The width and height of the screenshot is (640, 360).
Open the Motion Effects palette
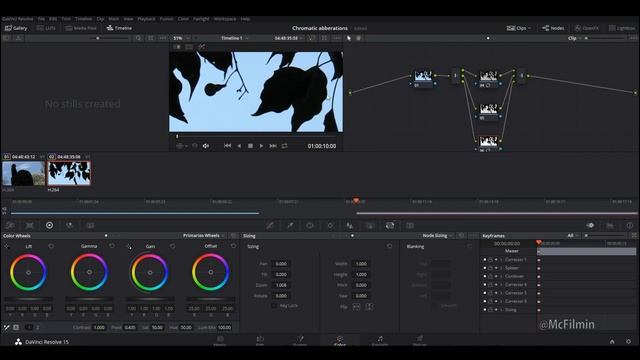pyautogui.click(x=90, y=225)
